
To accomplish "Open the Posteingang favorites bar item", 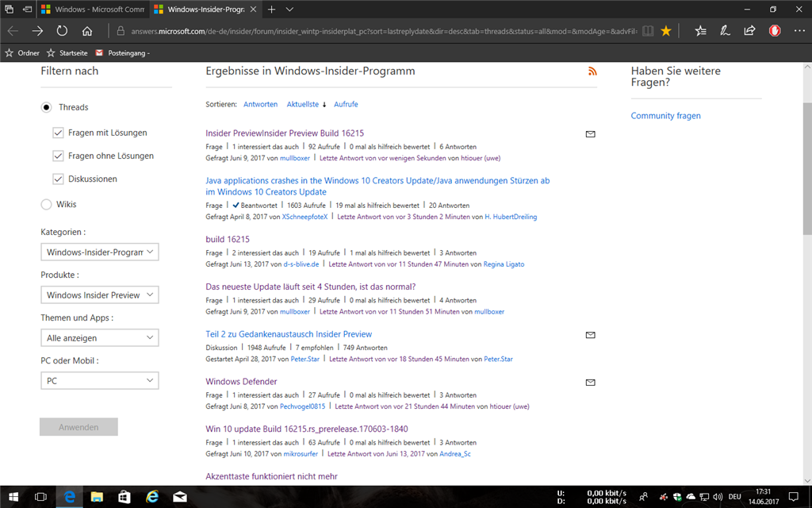I will click(x=123, y=53).
